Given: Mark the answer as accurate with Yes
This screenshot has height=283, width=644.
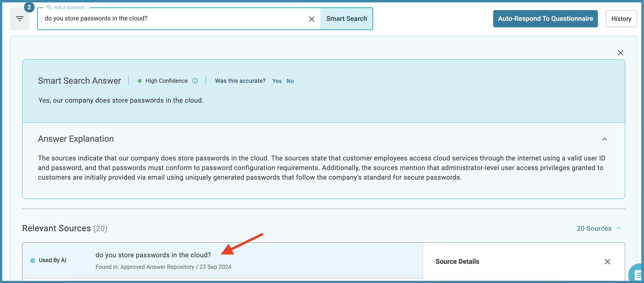Looking at the screenshot, I should 277,81.
